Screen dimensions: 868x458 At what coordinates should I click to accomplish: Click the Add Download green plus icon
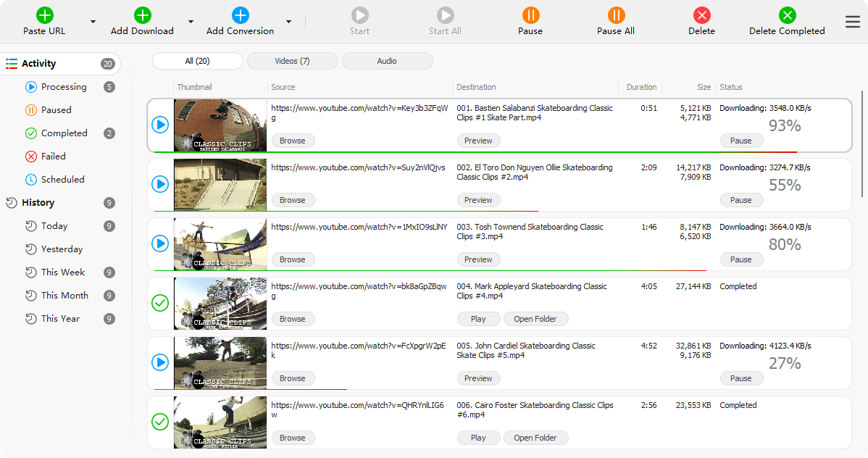coord(142,14)
